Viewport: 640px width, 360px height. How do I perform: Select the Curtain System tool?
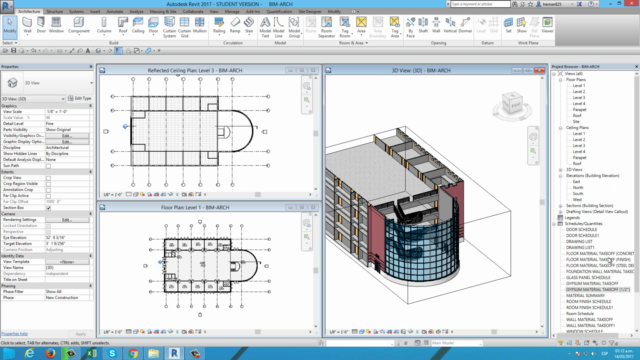click(169, 27)
